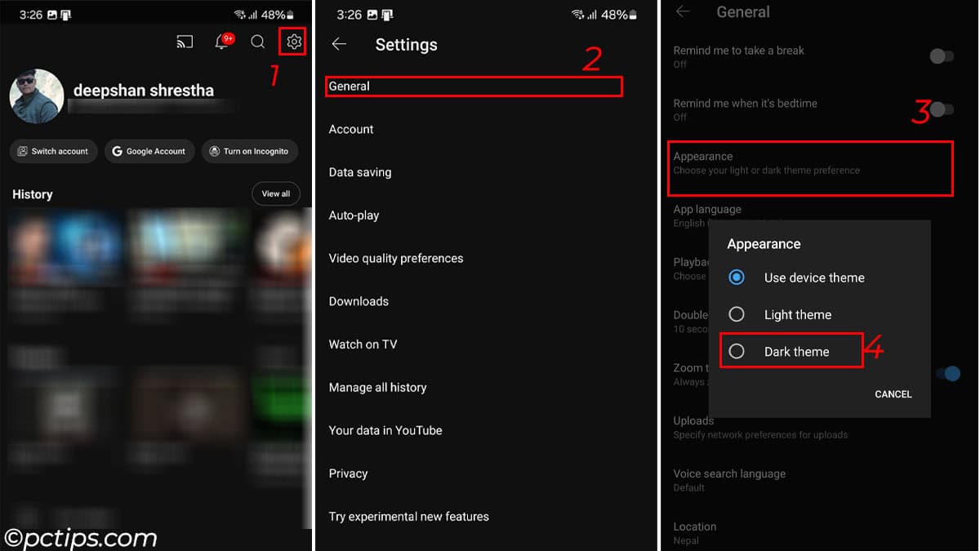Viewport: 980px width, 551px height.
Task: Open settings with the gear icon
Action: point(294,42)
